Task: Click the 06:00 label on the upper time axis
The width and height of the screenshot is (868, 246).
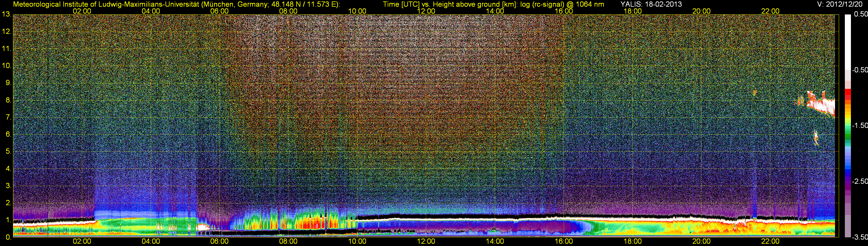Action: [219, 11]
